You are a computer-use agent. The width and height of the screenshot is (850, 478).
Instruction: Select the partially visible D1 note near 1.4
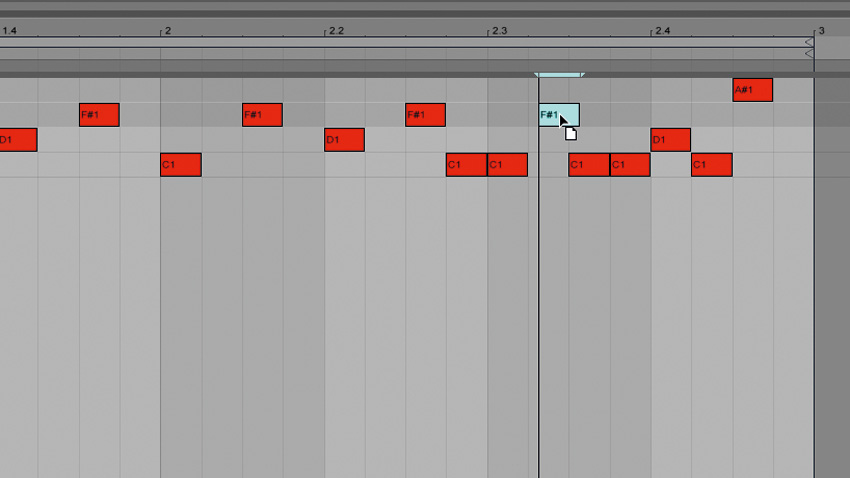(18, 140)
